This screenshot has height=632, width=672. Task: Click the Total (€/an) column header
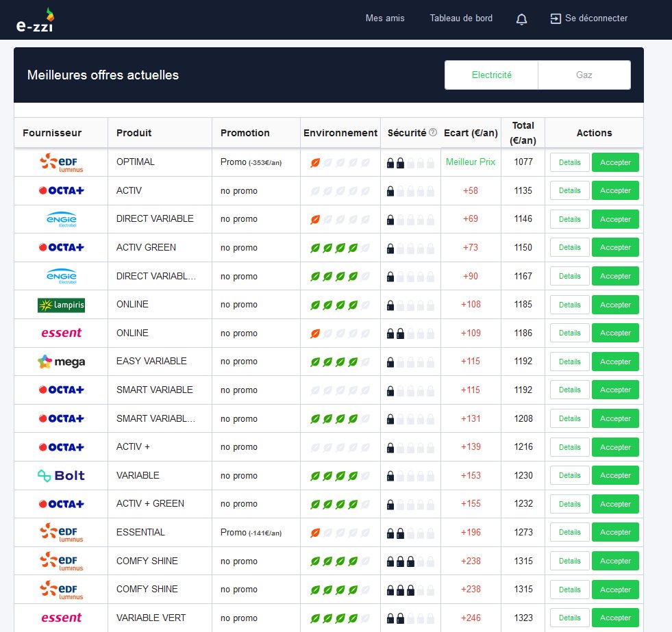coord(523,133)
